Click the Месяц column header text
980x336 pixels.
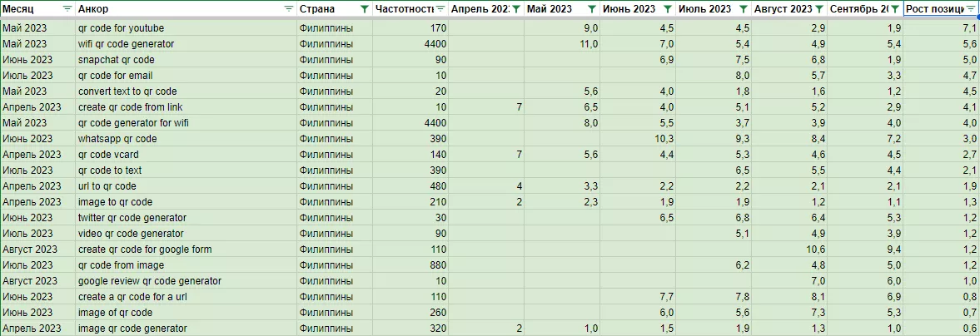coord(19,9)
